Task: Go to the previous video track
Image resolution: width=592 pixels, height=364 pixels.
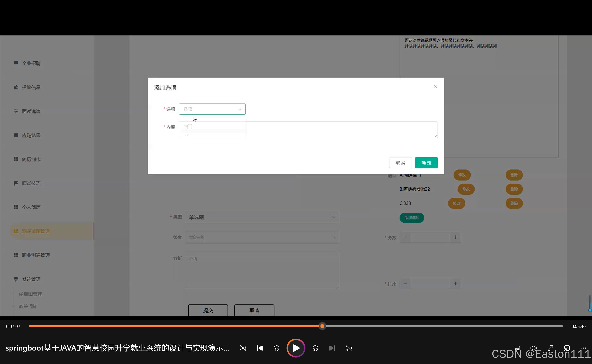Action: tap(260, 348)
